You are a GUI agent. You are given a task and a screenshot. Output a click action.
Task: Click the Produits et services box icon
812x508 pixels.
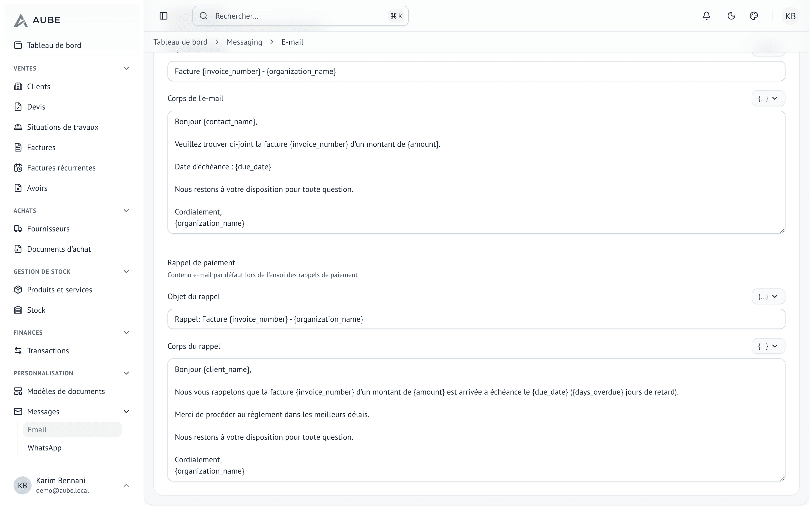(x=18, y=290)
